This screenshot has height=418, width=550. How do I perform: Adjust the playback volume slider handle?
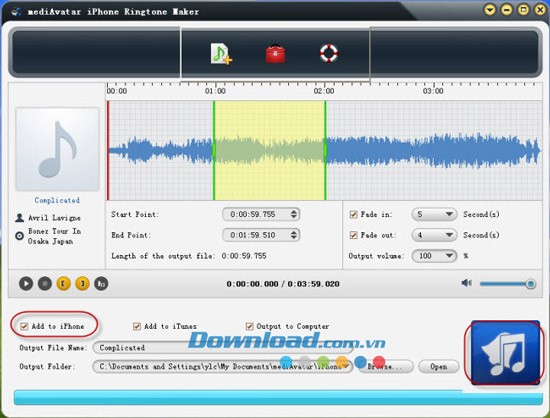[x=530, y=284]
